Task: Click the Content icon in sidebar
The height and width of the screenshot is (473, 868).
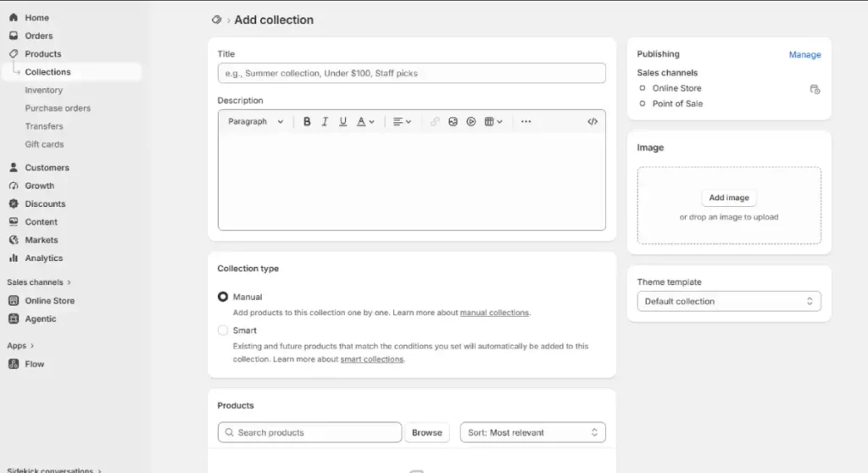Action: [x=14, y=221]
